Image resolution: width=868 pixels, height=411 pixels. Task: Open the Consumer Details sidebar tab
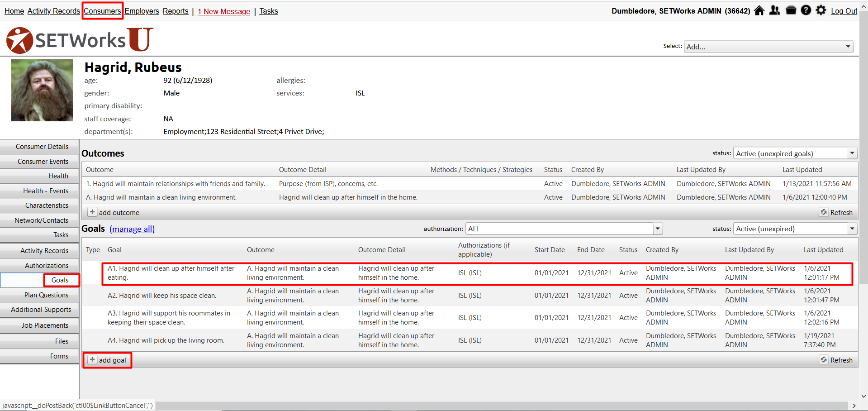(x=39, y=147)
